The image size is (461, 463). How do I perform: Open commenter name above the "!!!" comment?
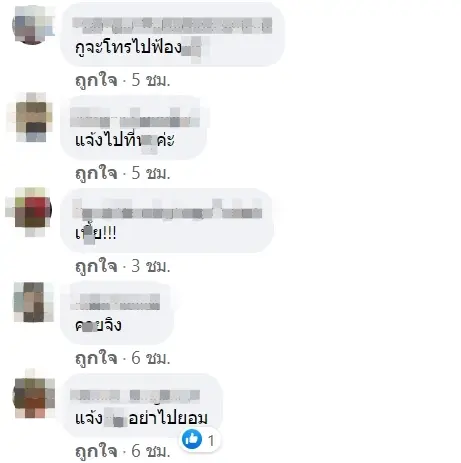point(167,209)
